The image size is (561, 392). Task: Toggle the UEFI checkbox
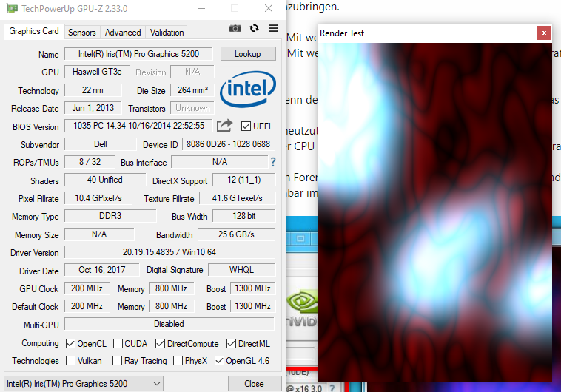246,126
